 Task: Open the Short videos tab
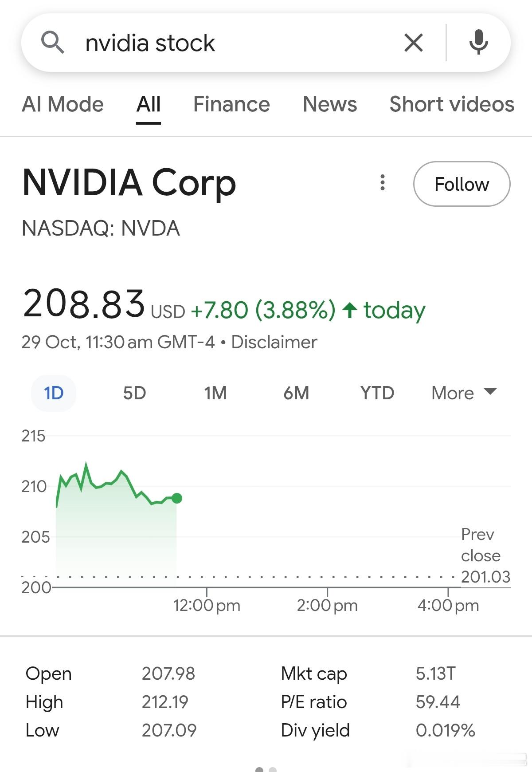[451, 105]
